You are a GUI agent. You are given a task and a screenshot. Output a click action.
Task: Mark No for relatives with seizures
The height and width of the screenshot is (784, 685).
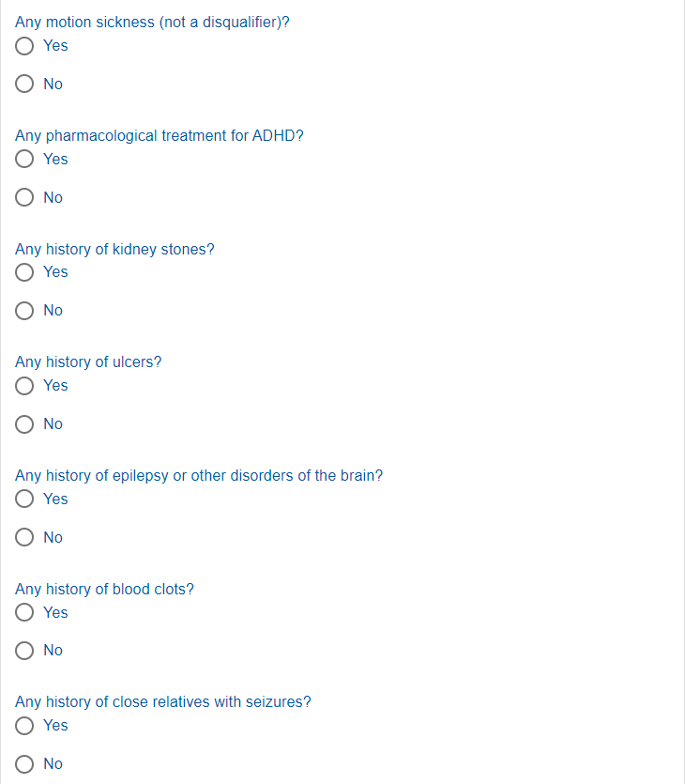click(25, 764)
